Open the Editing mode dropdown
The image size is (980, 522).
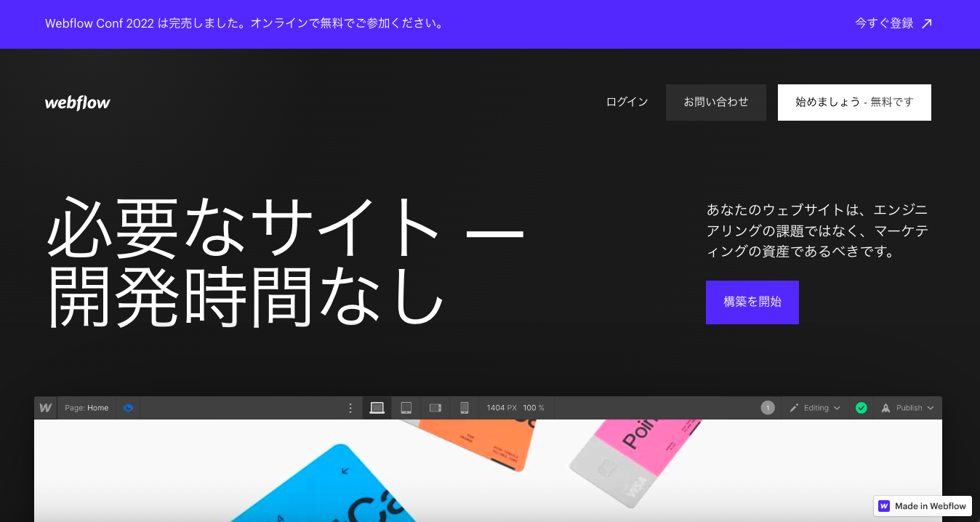[815, 408]
